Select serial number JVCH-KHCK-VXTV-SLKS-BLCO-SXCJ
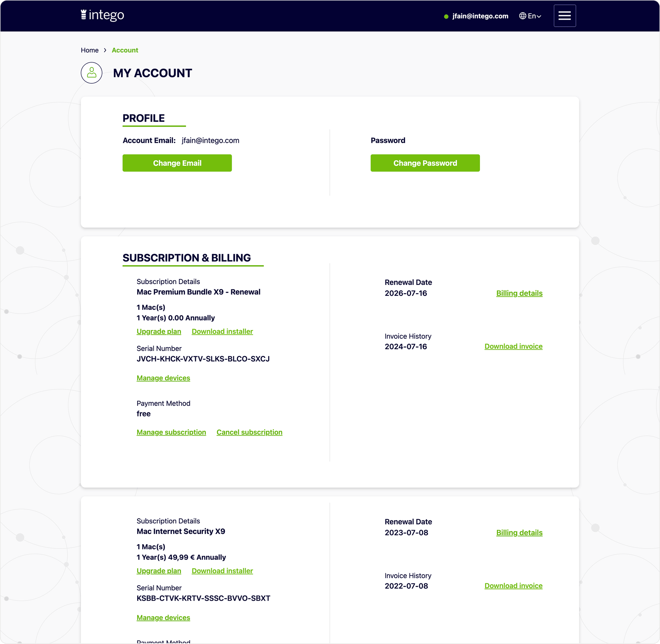 click(203, 359)
